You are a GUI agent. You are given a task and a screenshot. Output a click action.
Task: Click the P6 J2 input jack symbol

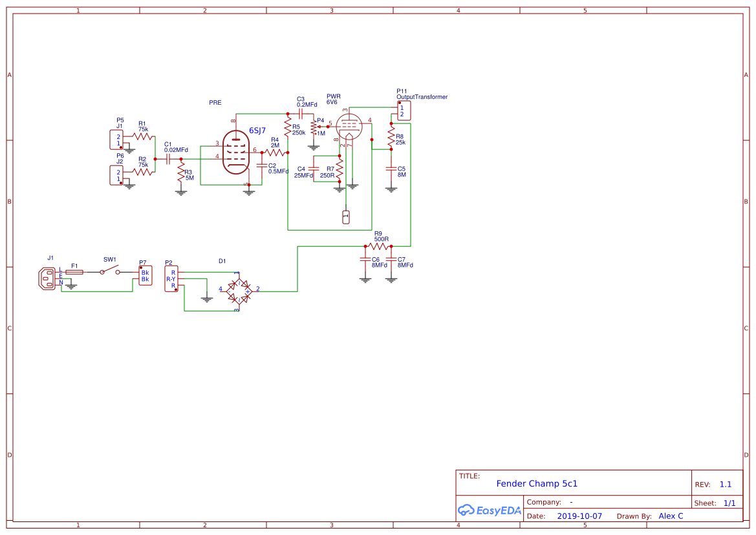point(116,175)
